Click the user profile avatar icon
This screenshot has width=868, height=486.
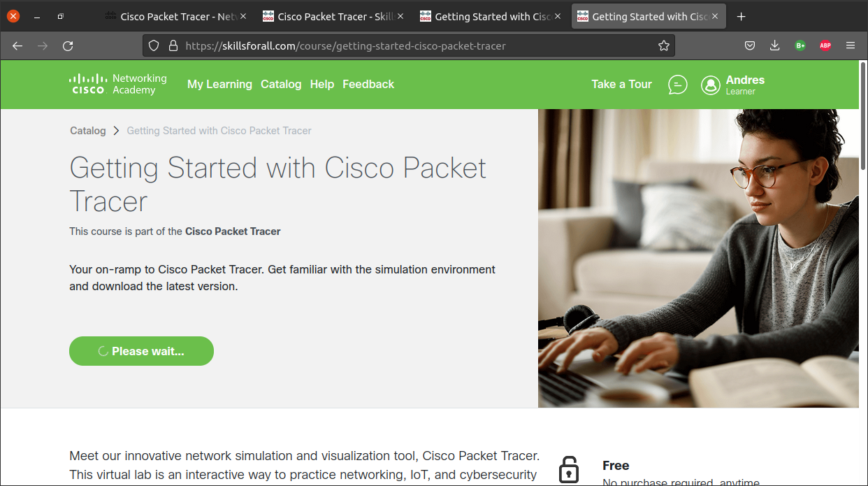tap(711, 85)
